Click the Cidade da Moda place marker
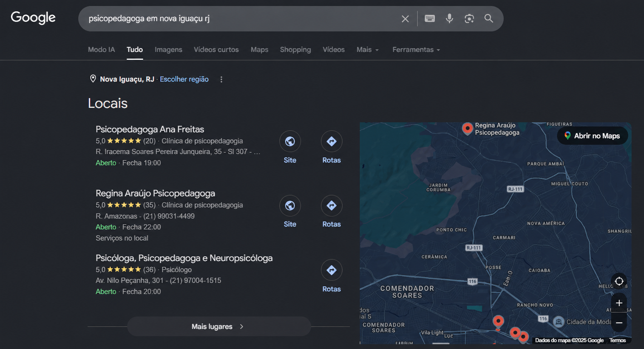The height and width of the screenshot is (349, 644). point(559,322)
